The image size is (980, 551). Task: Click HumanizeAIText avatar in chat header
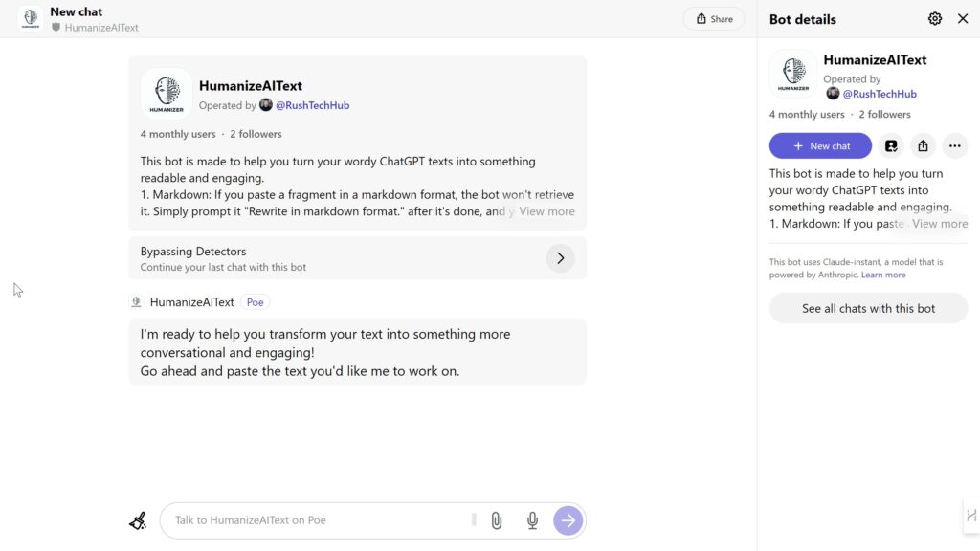[x=31, y=19]
